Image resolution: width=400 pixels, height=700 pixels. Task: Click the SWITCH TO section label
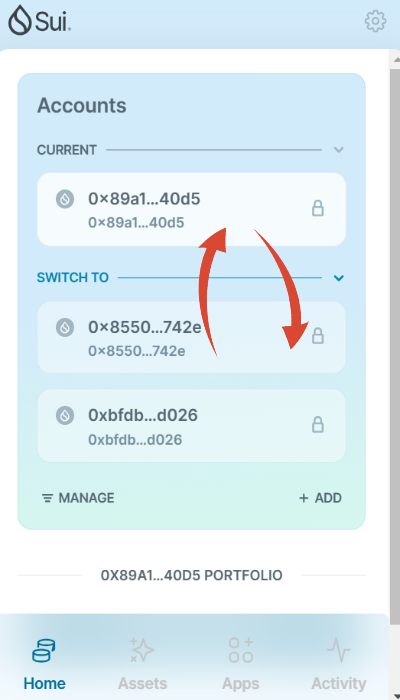tap(73, 278)
